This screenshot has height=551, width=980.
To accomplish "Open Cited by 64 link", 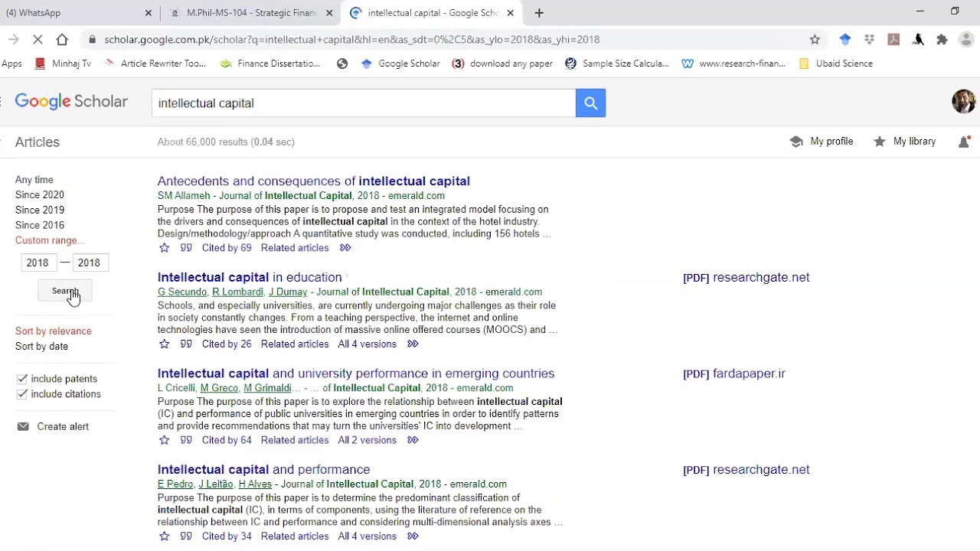I will click(x=227, y=440).
